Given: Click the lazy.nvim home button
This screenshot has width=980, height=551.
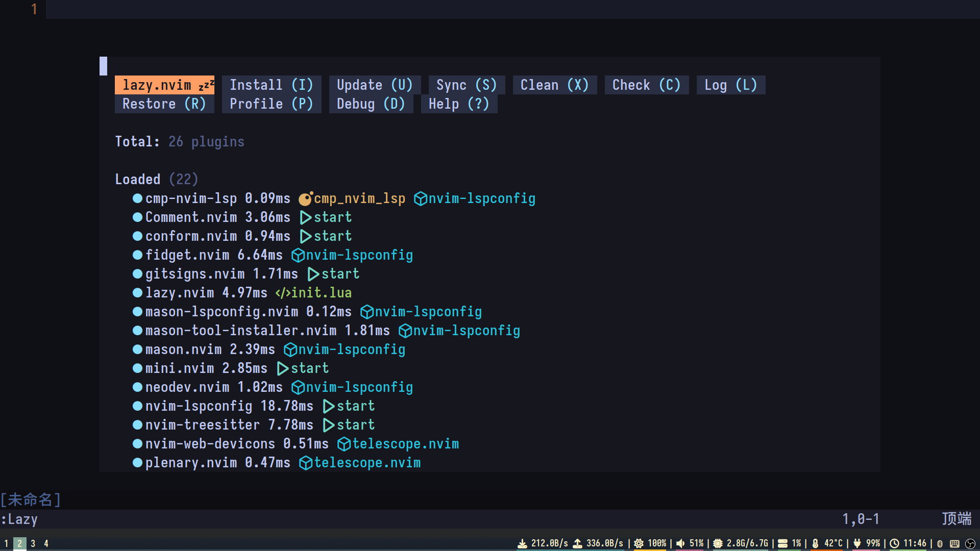Looking at the screenshot, I should (x=164, y=85).
